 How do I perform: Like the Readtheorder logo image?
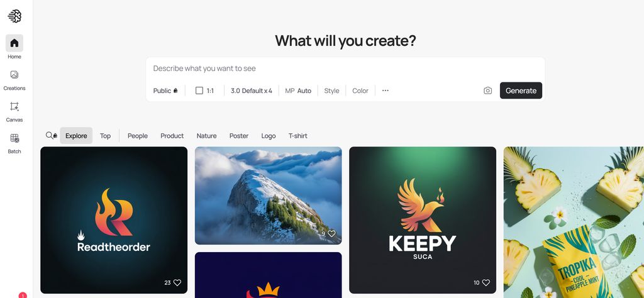coord(177,282)
